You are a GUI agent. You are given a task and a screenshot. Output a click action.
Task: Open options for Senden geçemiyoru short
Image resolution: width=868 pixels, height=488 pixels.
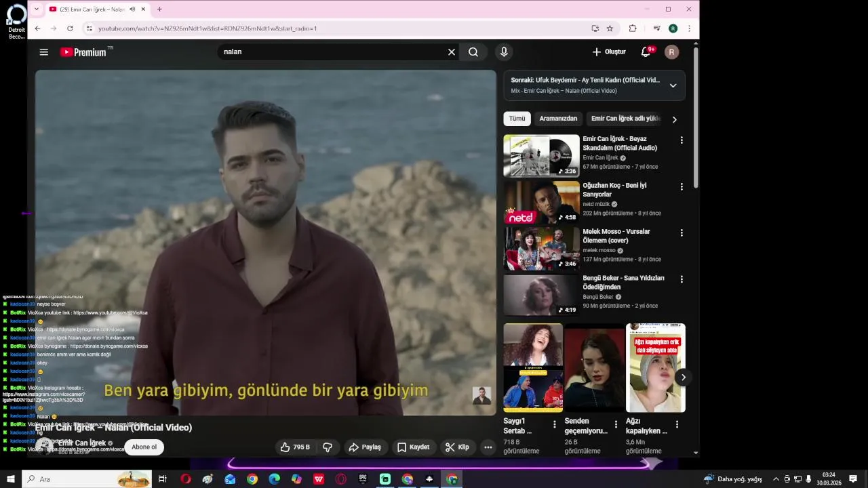click(x=616, y=424)
